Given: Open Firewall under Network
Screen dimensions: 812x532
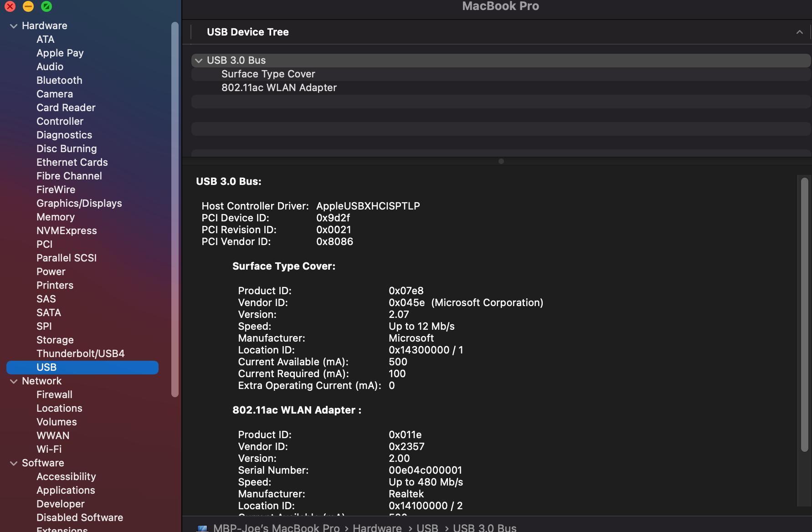Looking at the screenshot, I should pos(55,394).
